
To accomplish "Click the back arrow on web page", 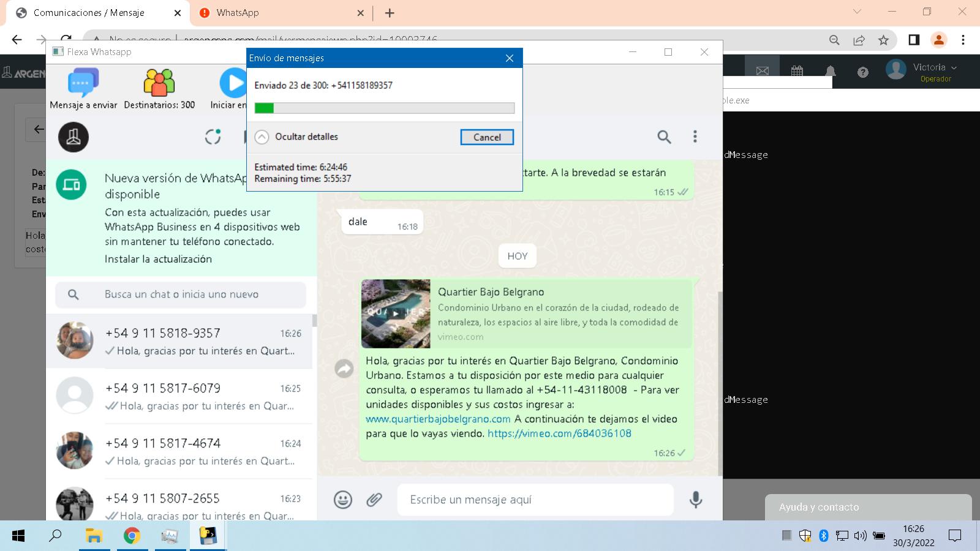I will (39, 129).
